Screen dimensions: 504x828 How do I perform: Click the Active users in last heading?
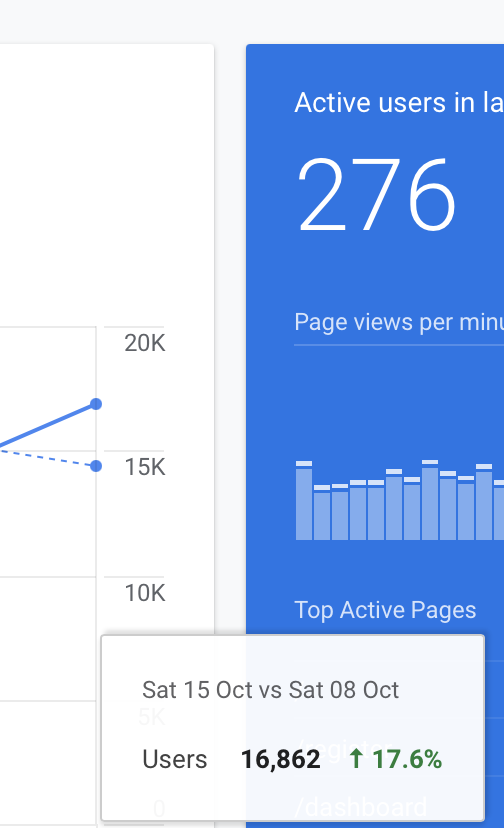(399, 102)
